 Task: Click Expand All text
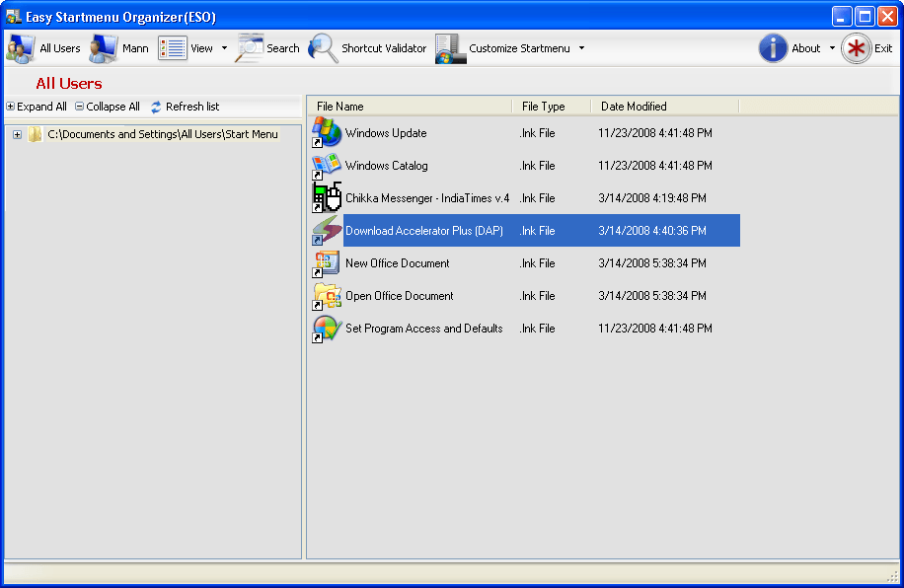(41, 107)
